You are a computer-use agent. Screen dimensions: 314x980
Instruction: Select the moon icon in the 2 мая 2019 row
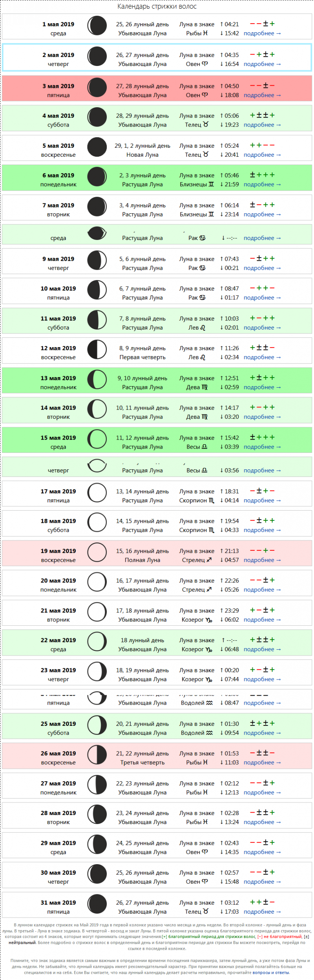[x=97, y=57]
